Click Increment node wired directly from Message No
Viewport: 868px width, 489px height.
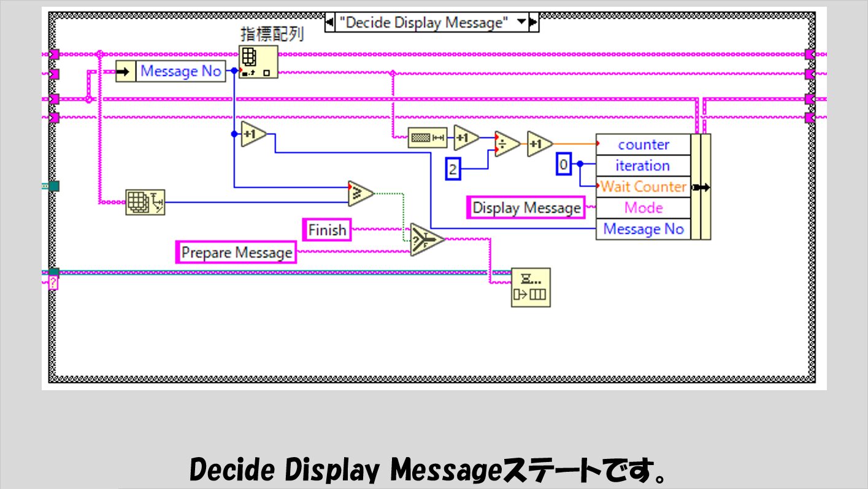coord(253,134)
